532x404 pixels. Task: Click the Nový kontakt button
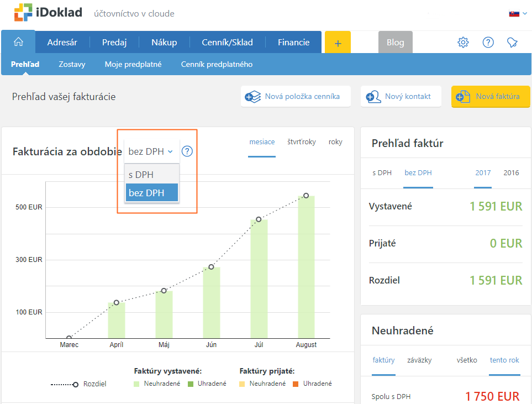click(x=401, y=97)
